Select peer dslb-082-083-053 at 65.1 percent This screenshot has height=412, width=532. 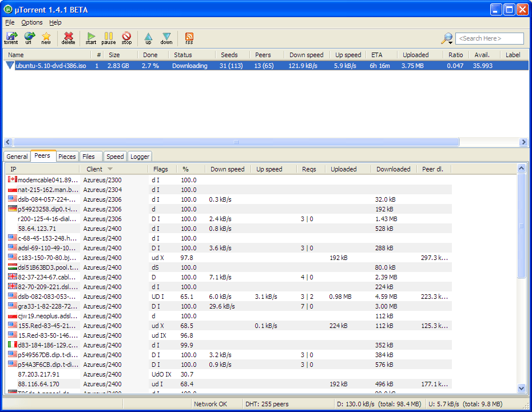[x=229, y=297]
